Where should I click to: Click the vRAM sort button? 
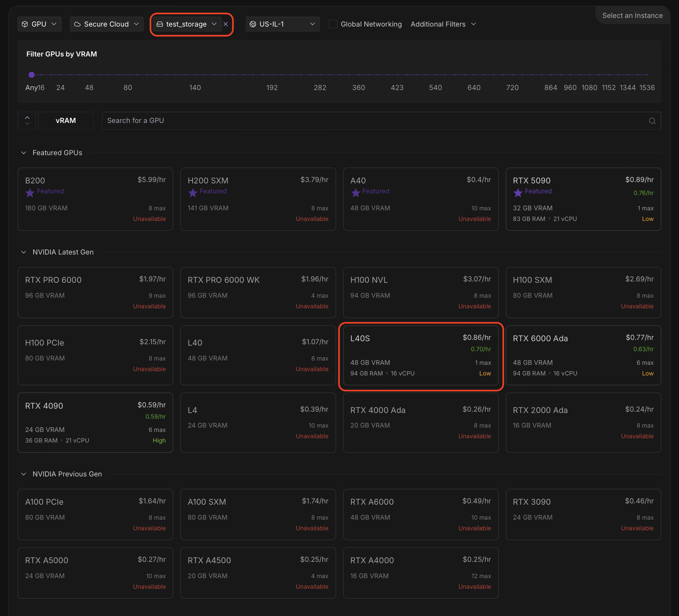coord(66,121)
